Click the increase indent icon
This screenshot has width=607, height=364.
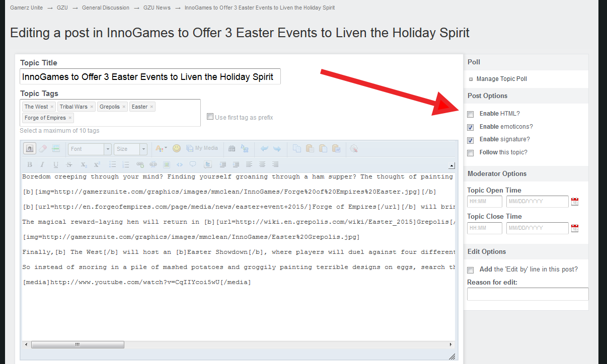(x=236, y=164)
